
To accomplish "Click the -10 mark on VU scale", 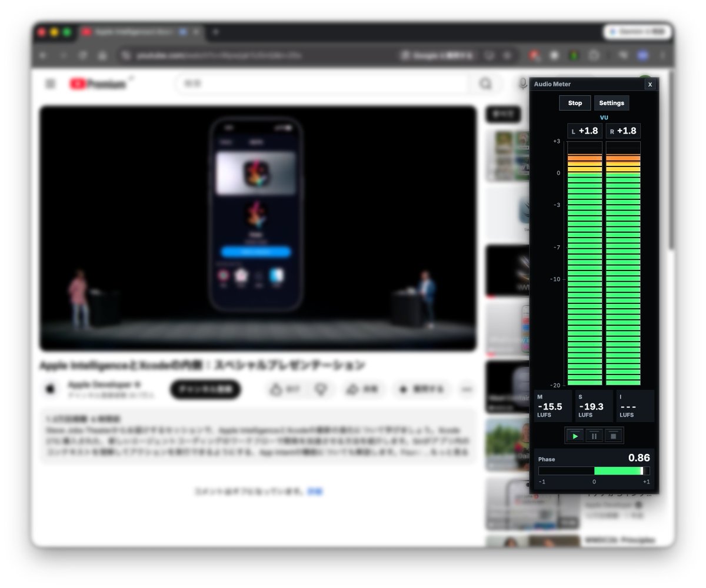I will tap(555, 279).
